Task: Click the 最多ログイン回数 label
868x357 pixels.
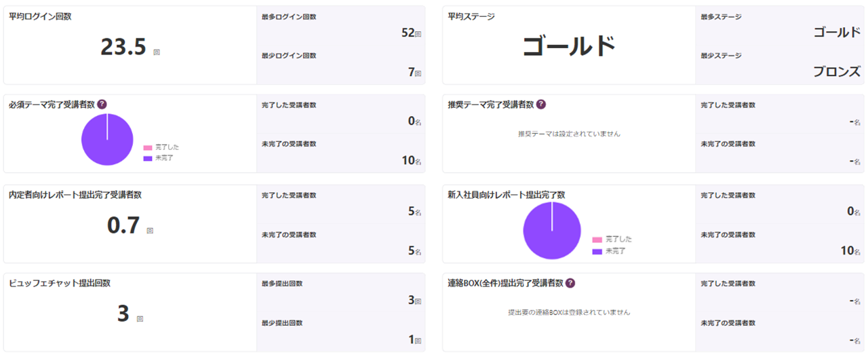Action: (x=289, y=17)
